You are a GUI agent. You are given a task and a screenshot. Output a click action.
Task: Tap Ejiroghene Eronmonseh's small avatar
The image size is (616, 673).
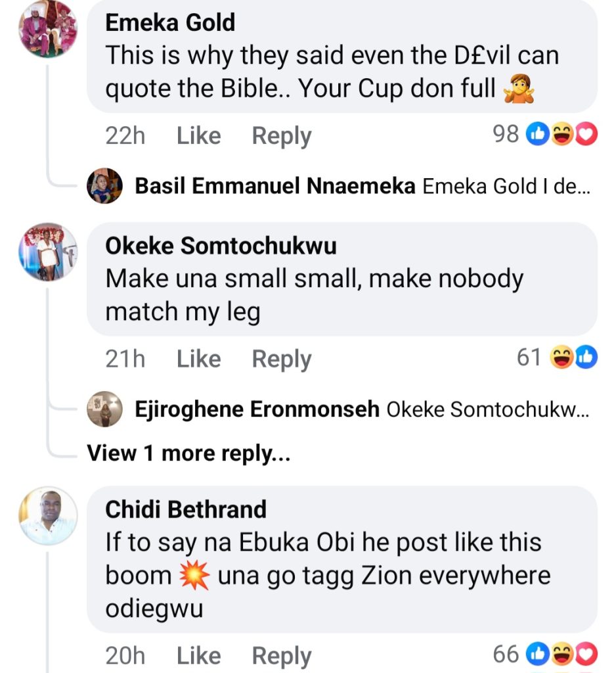104,409
